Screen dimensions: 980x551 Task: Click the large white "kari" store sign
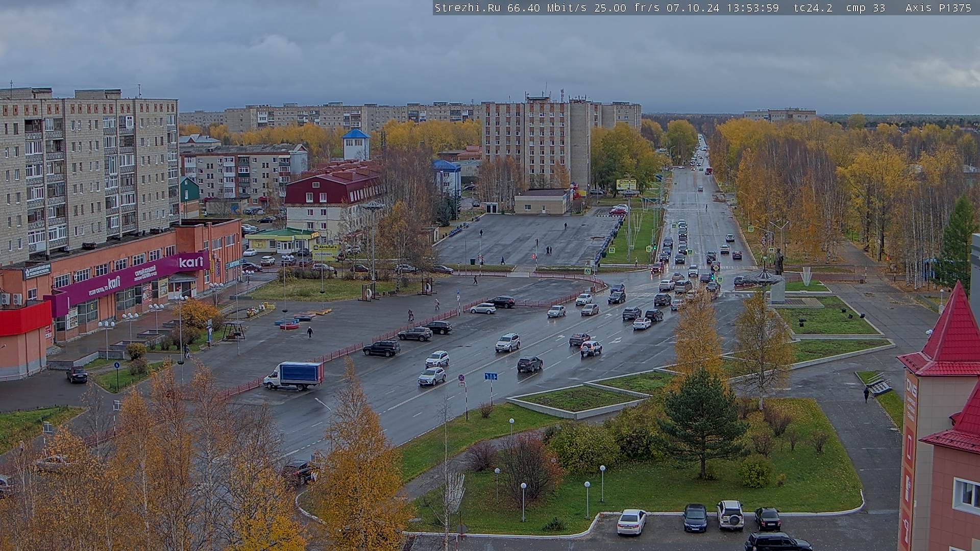pos(191,262)
